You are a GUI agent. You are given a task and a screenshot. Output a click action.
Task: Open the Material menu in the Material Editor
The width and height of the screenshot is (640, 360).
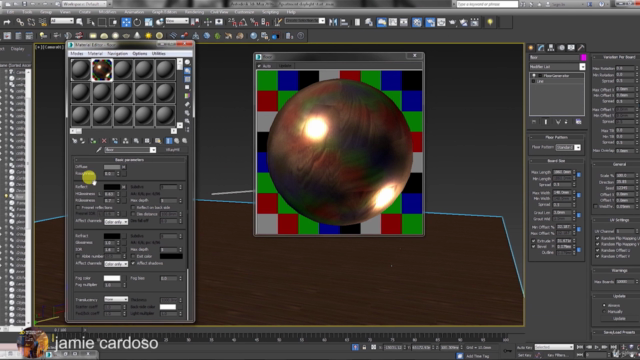[95, 53]
